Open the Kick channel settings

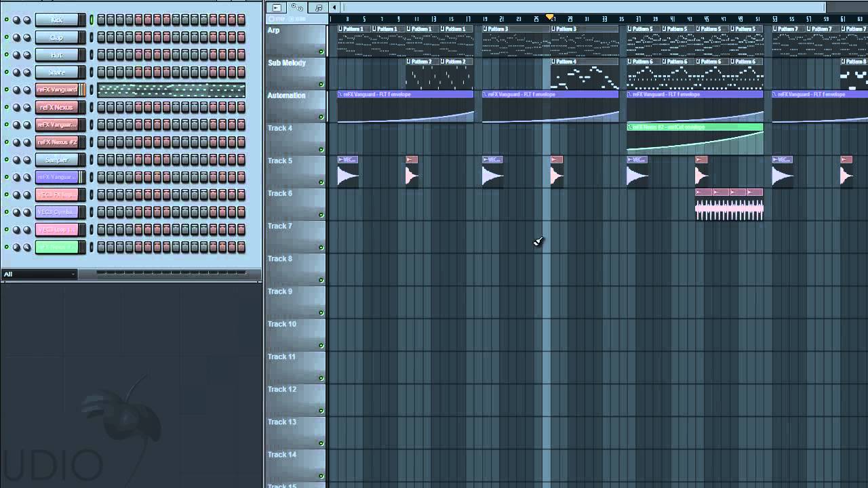57,20
